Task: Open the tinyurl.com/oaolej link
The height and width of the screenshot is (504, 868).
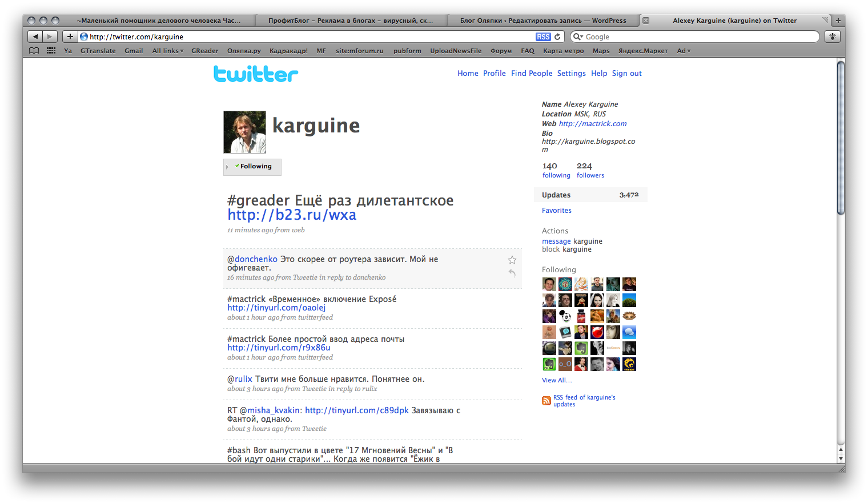Action: pos(276,308)
